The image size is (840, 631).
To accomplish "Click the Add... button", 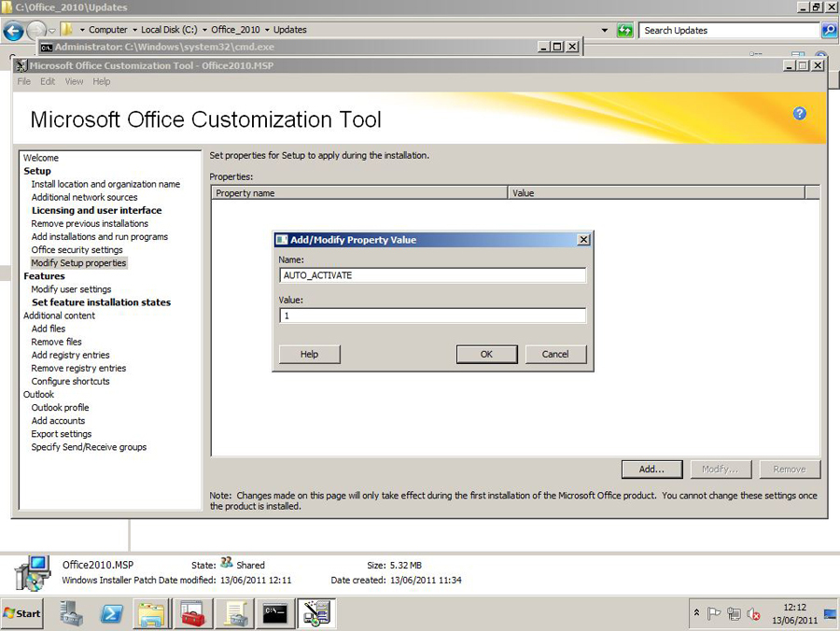I will coord(651,470).
